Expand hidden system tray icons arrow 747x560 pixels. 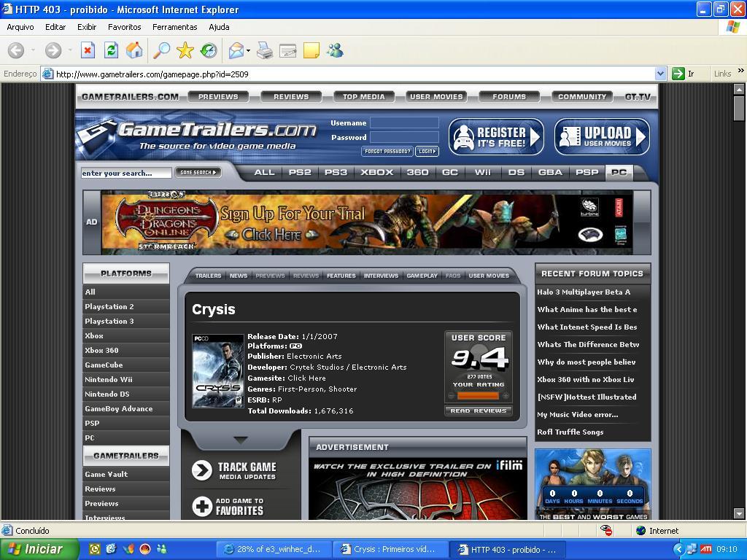(x=678, y=549)
